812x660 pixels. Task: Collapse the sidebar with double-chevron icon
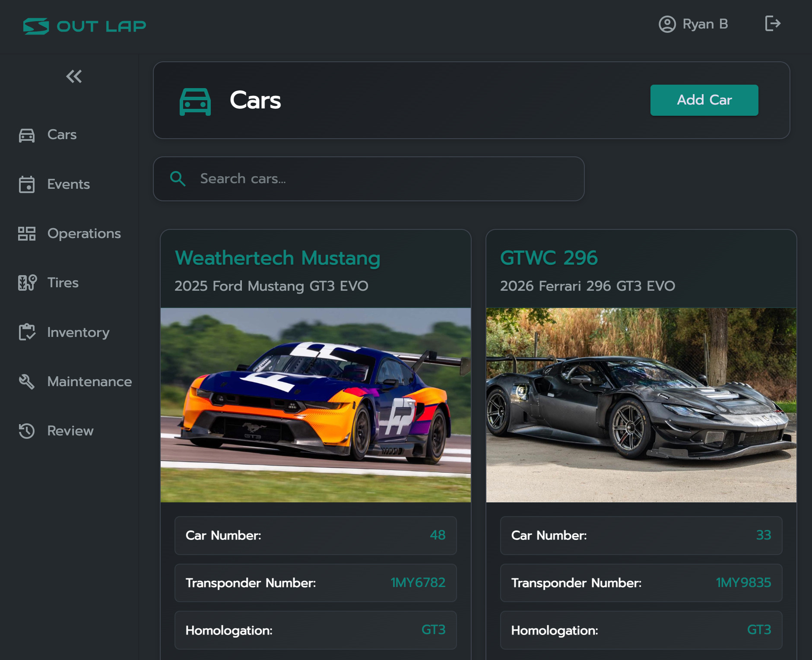pos(74,76)
